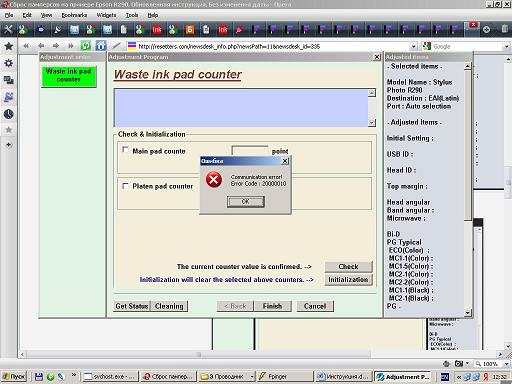The image size is (512, 384).
Task: Open the View menu
Action: [46, 15]
